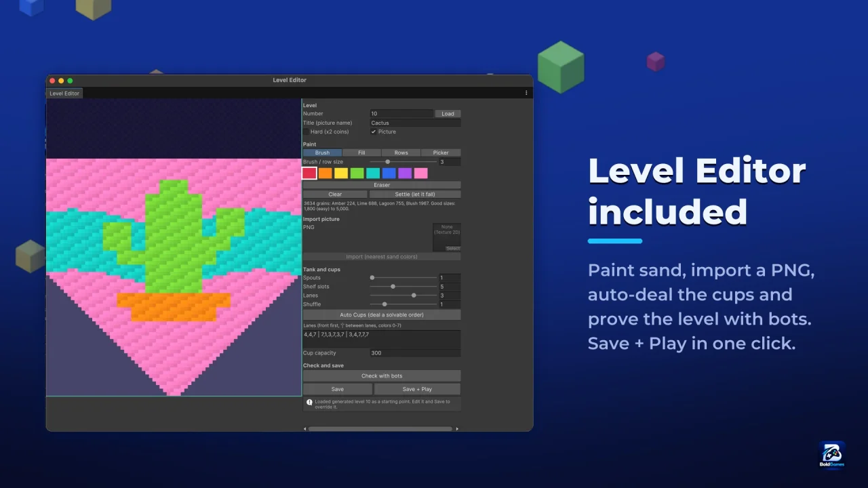
Task: Pick the red color swatch
Action: tap(309, 174)
